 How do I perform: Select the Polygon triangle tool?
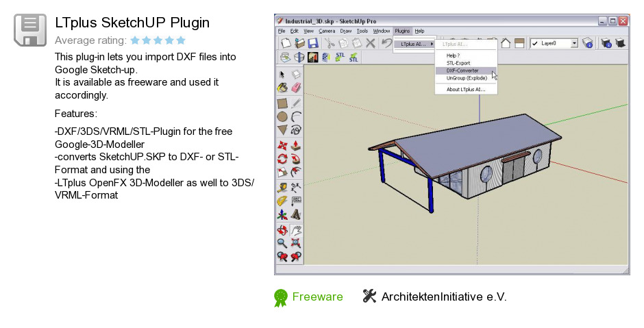point(282,130)
